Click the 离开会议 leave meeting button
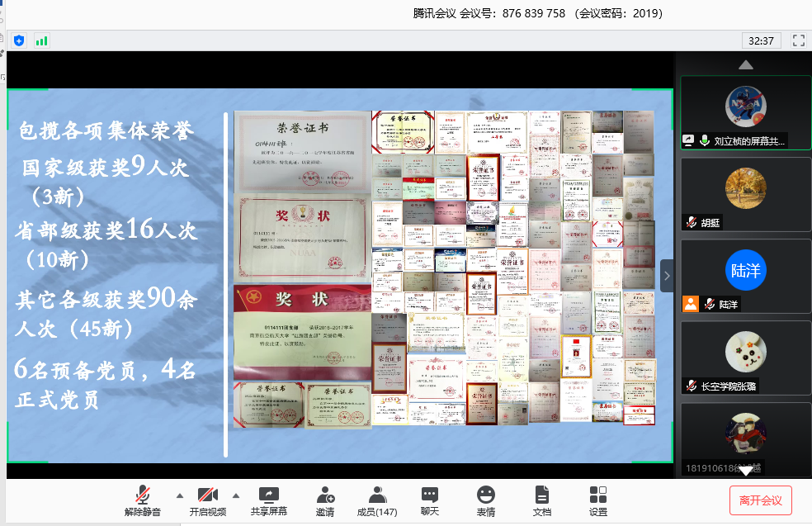Screen dimensions: 812x526 point(760,500)
